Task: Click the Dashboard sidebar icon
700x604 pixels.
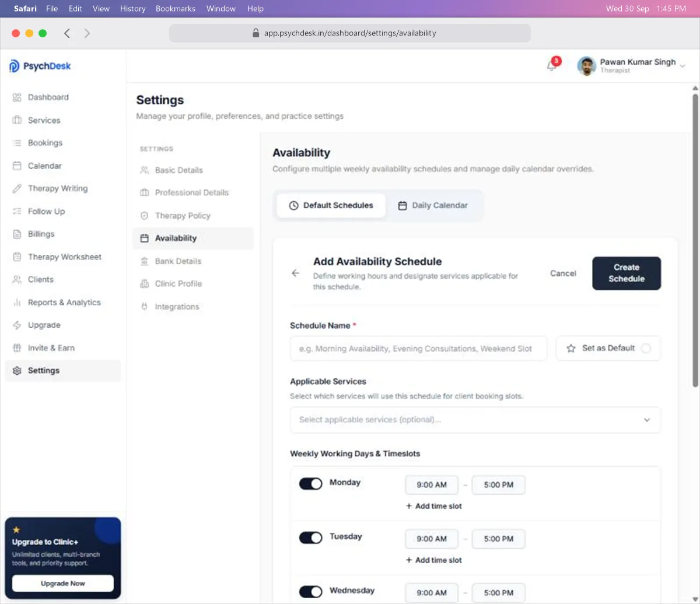Action: [17, 97]
